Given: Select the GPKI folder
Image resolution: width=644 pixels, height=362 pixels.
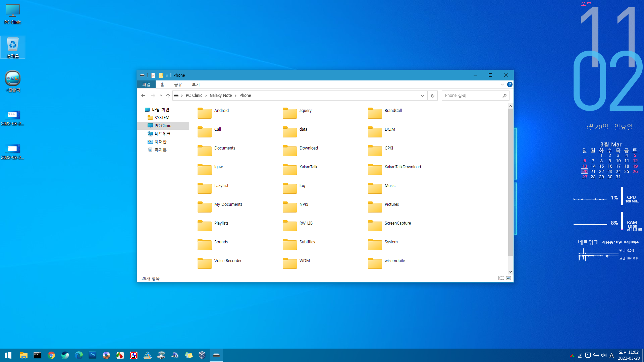Looking at the screenshot, I should (381, 150).
